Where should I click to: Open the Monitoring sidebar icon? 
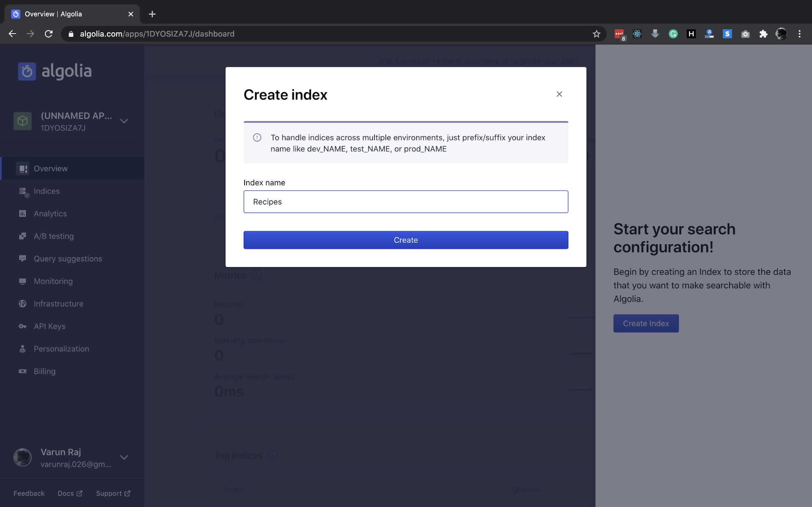pos(23,281)
